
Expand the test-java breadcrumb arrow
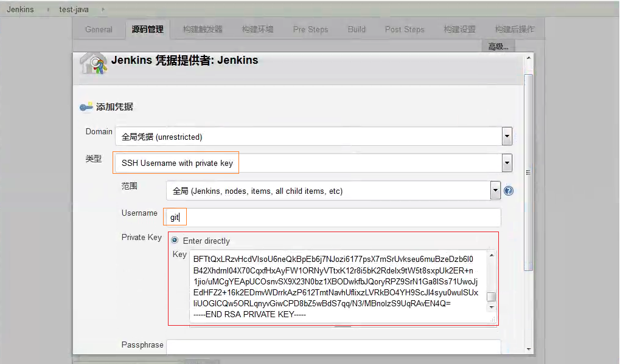(x=103, y=10)
